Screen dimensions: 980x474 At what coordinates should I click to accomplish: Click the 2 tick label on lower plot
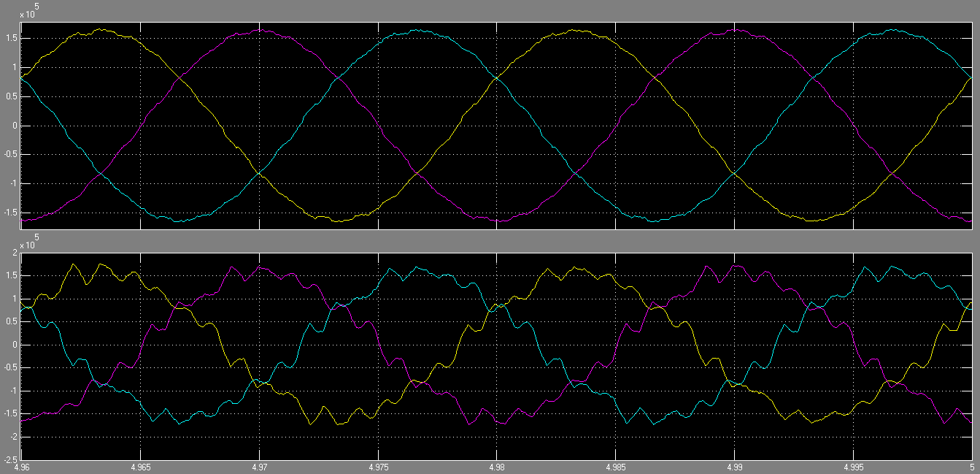[15, 253]
